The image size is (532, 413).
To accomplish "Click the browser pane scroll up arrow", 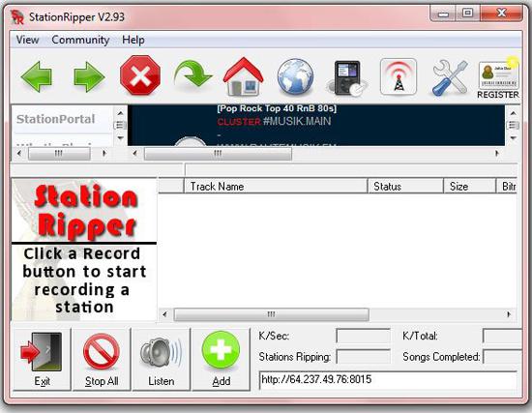I will point(513,113).
